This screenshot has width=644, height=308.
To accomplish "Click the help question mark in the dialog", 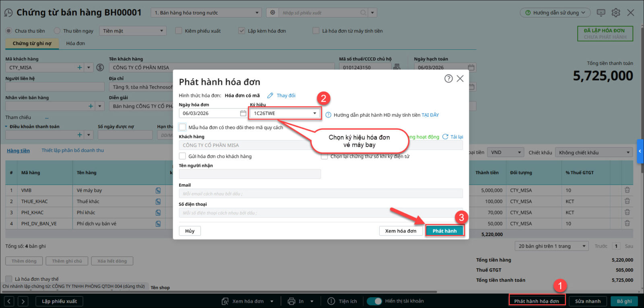I will 448,78.
